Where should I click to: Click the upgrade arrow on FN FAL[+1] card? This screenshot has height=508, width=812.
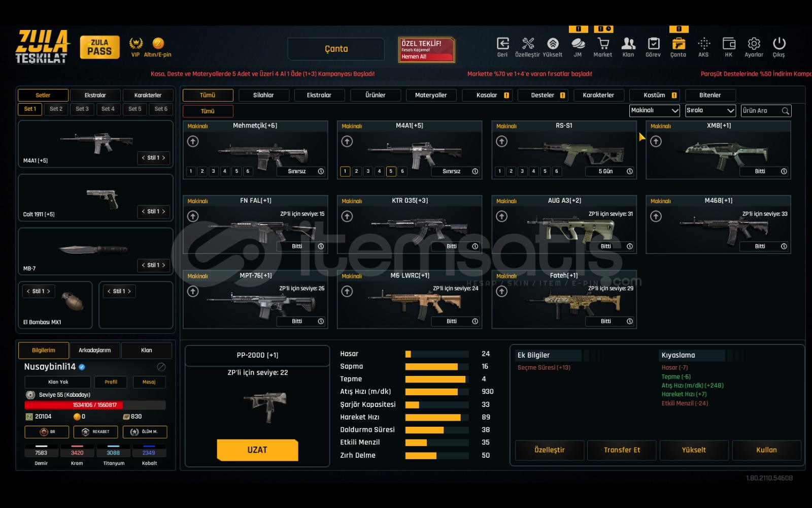pyautogui.click(x=193, y=216)
